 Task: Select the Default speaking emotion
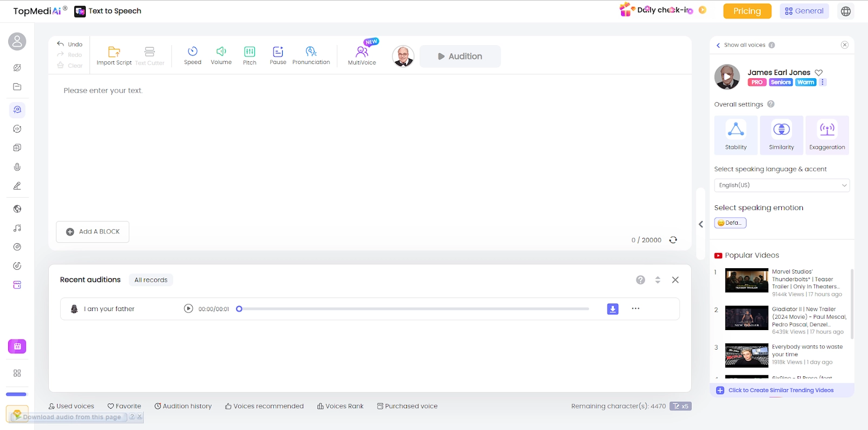730,223
